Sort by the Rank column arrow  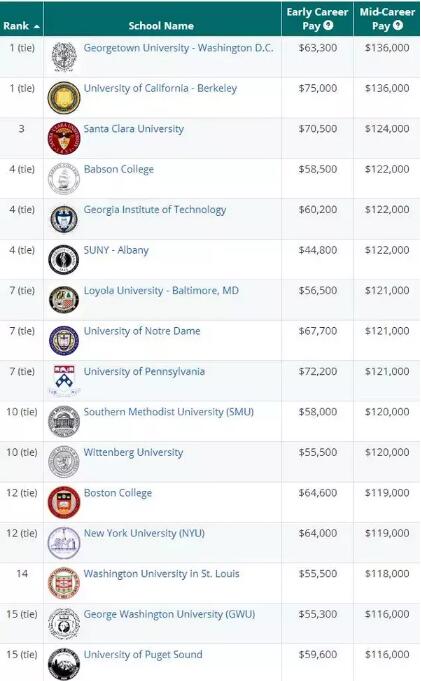[x=36, y=26]
